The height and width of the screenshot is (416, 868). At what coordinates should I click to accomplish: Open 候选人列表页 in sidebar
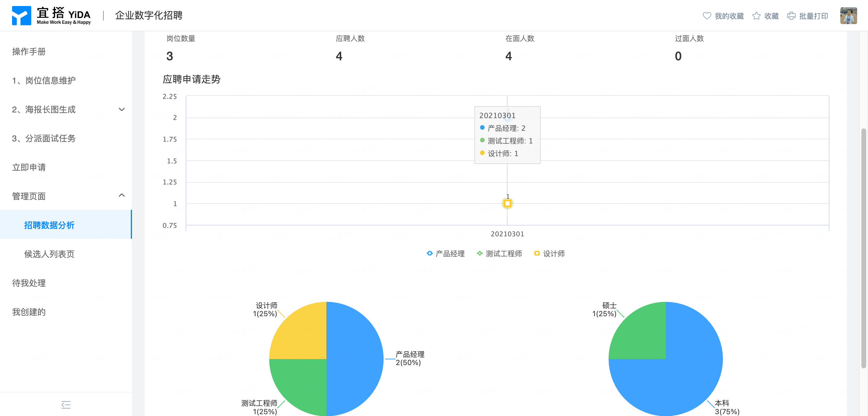[x=49, y=254]
